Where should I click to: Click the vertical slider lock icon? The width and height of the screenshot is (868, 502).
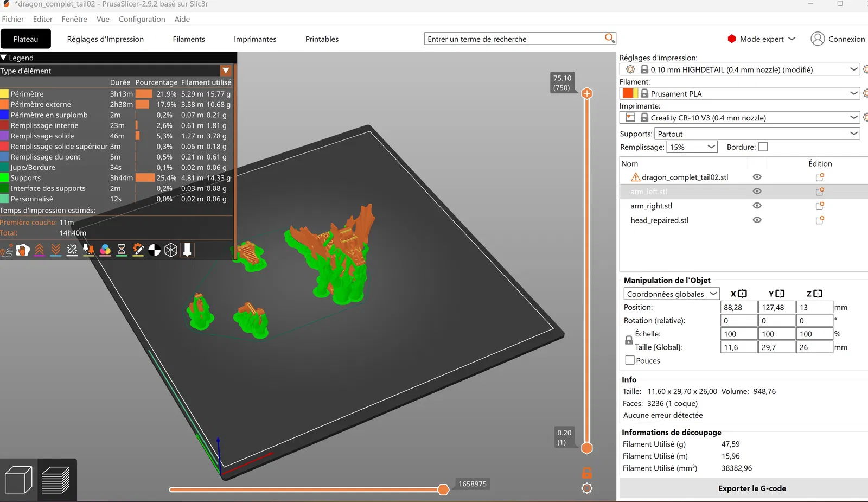pyautogui.click(x=587, y=473)
